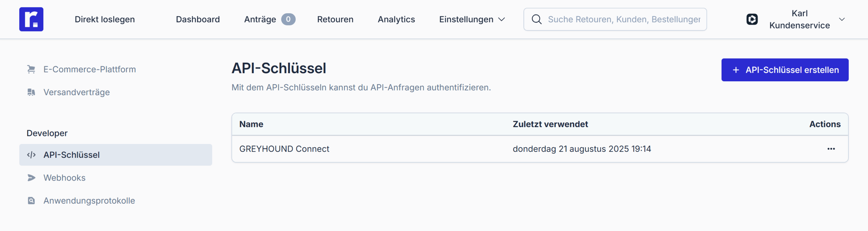This screenshot has width=868, height=231.
Task: Focus the Suche Retouren search field
Action: pos(624,19)
